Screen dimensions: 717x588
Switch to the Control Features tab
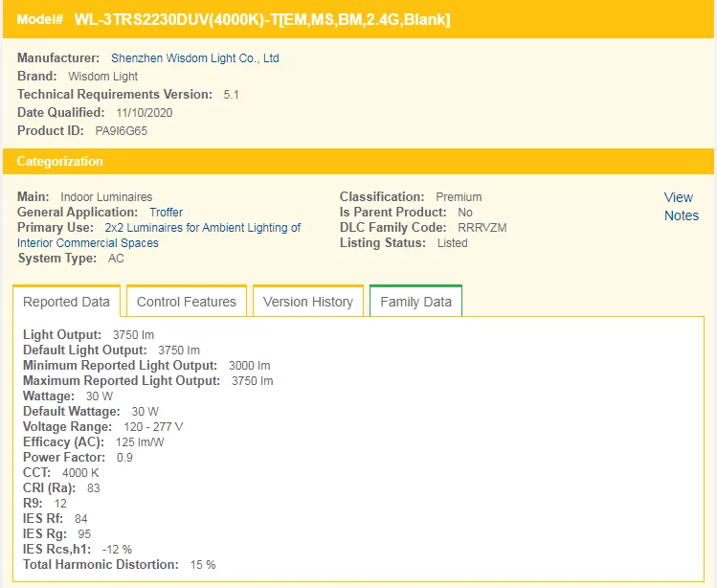(x=187, y=302)
